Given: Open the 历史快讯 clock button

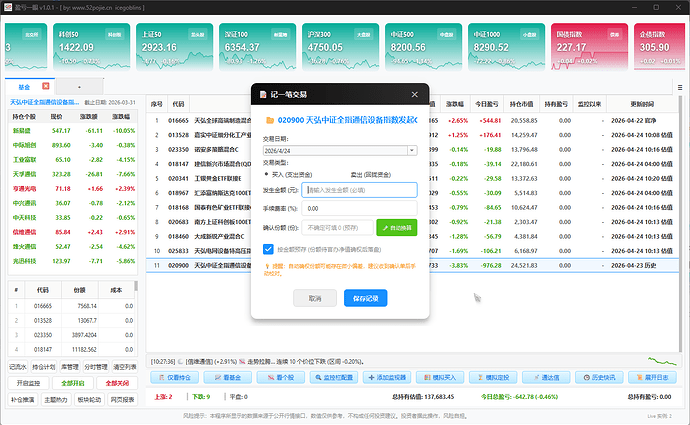Looking at the screenshot, I should (599, 377).
